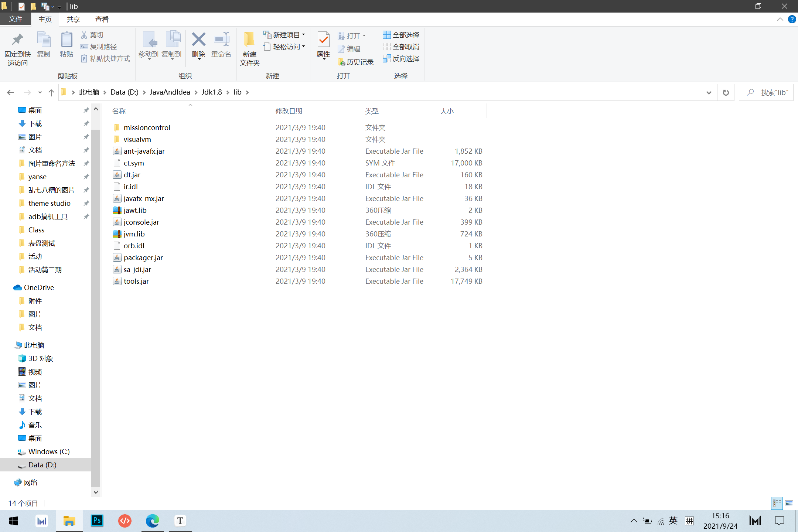Collapse the ribbon with the chevron

coord(780,19)
